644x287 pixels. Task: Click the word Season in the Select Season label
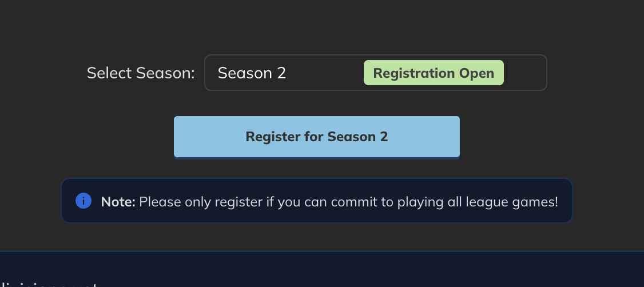[x=165, y=73]
